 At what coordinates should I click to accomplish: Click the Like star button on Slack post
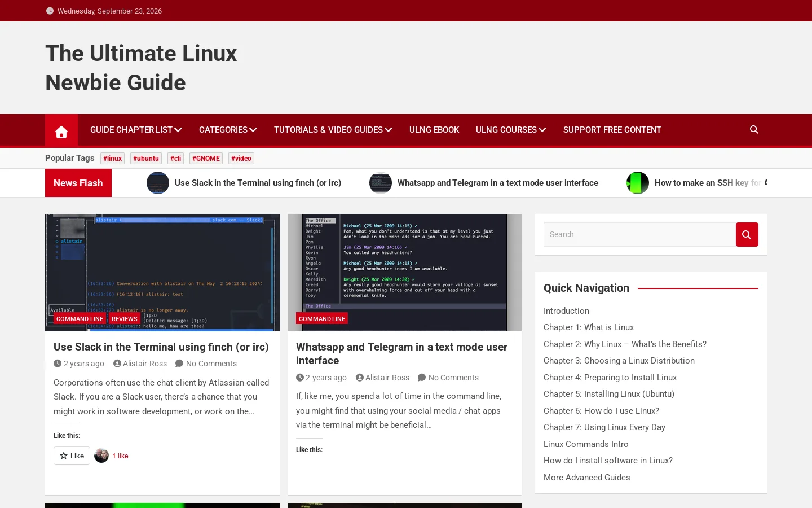(x=72, y=456)
